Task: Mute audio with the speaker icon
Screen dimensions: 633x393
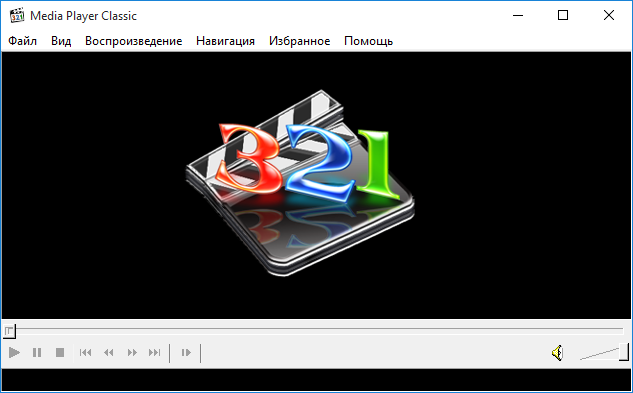Action: click(558, 353)
